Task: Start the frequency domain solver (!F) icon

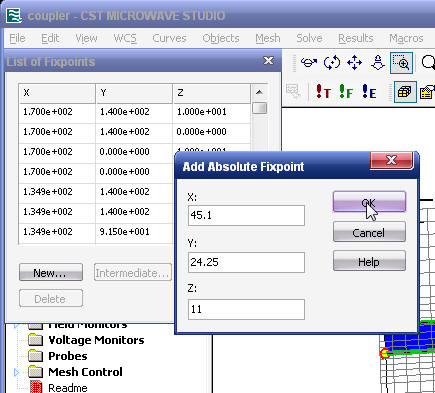Action: (x=346, y=92)
